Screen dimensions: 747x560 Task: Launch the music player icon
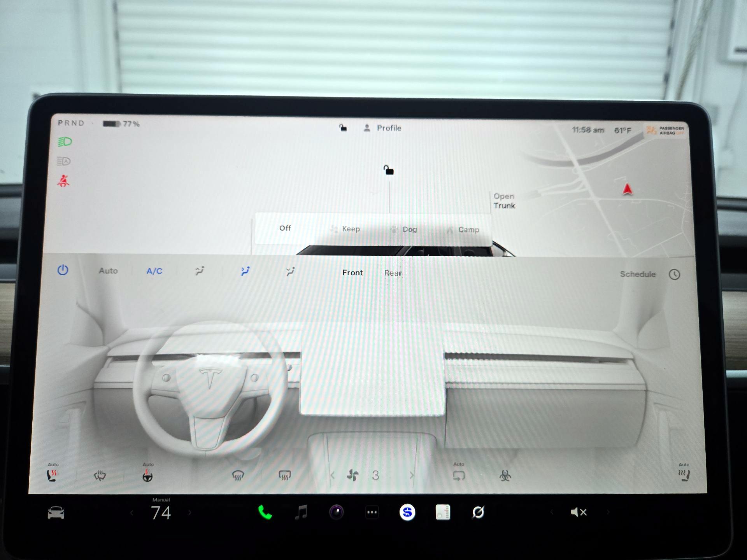301,512
